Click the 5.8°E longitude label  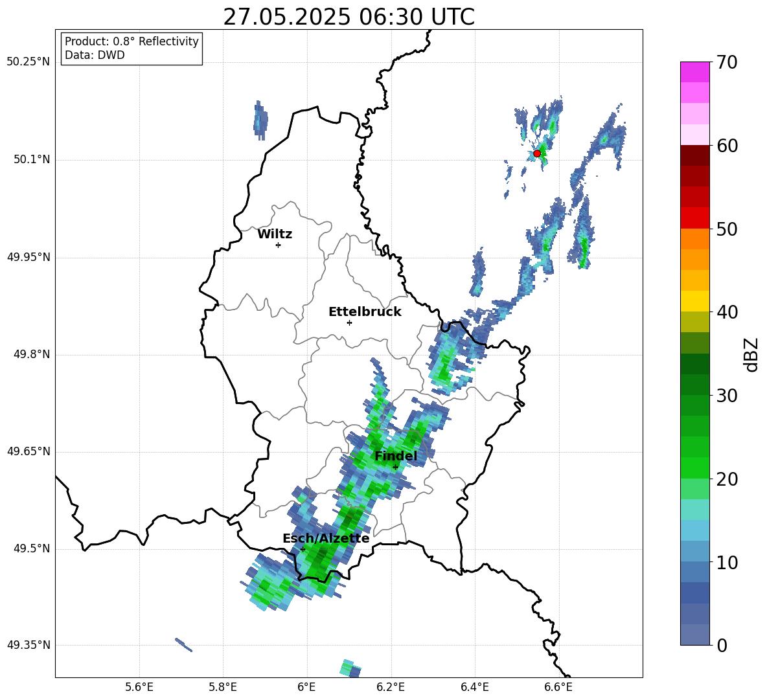point(223,687)
